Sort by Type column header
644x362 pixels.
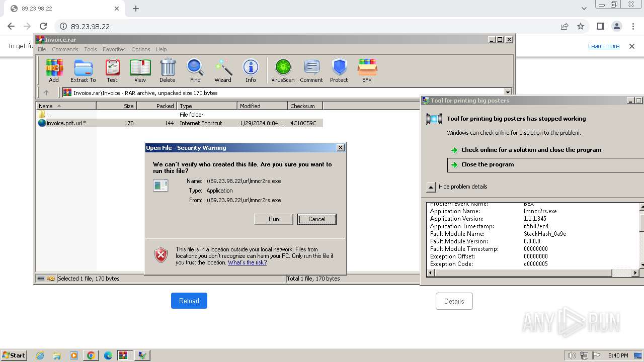[x=207, y=106]
